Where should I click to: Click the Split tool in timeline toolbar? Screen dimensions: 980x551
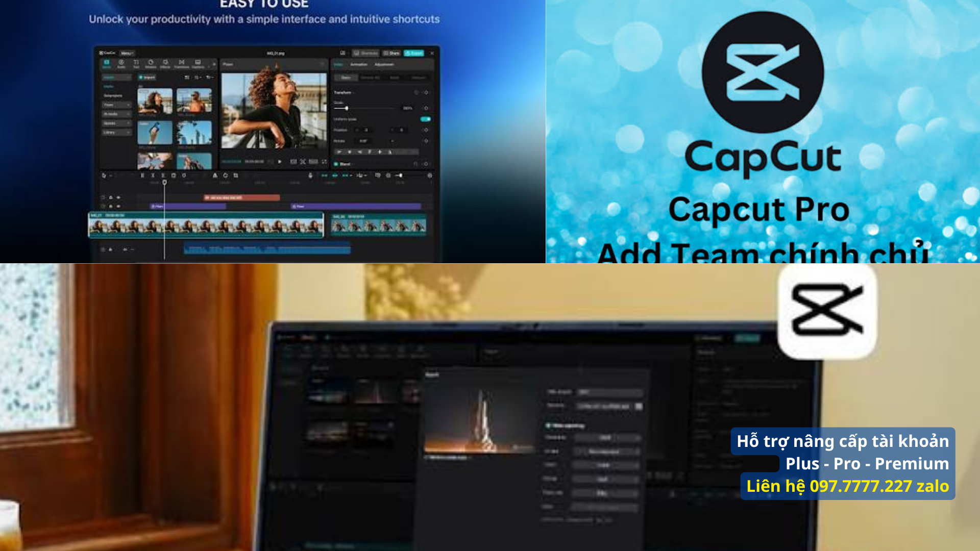(x=142, y=176)
